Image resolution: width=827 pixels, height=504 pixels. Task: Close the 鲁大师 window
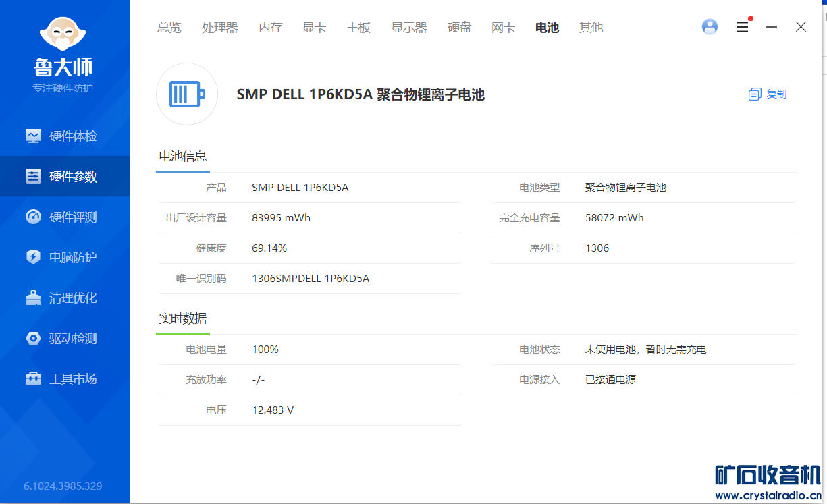click(801, 27)
